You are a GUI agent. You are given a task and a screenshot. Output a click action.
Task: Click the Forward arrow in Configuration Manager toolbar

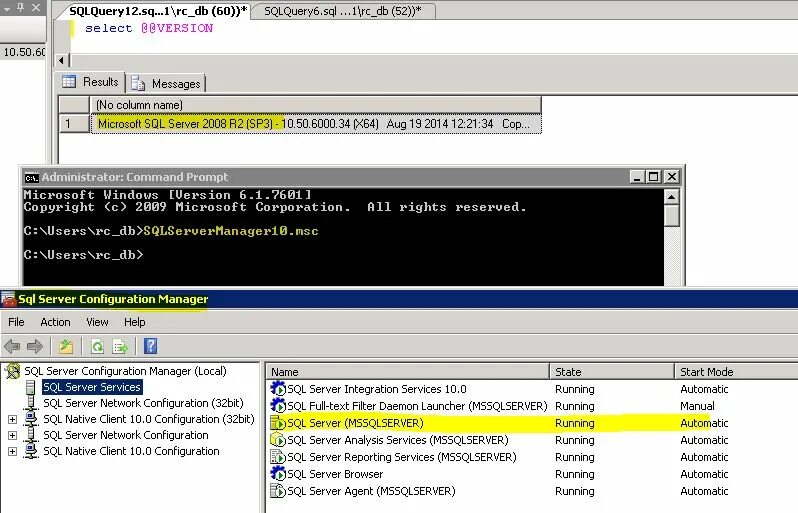(x=35, y=347)
